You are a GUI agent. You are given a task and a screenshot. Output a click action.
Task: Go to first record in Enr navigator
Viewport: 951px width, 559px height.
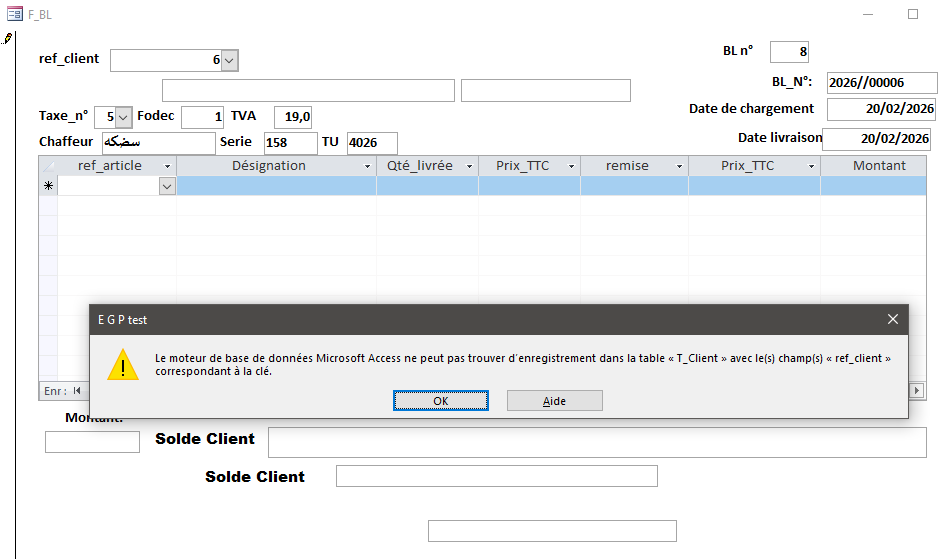77,390
